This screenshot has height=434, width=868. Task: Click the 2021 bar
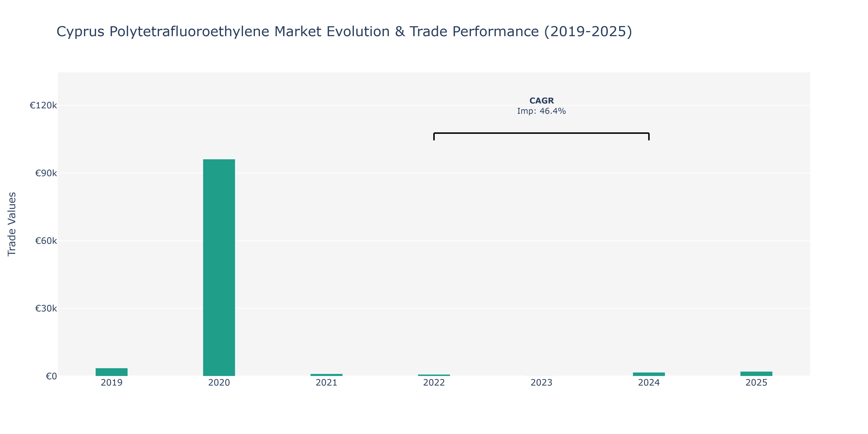click(x=327, y=375)
